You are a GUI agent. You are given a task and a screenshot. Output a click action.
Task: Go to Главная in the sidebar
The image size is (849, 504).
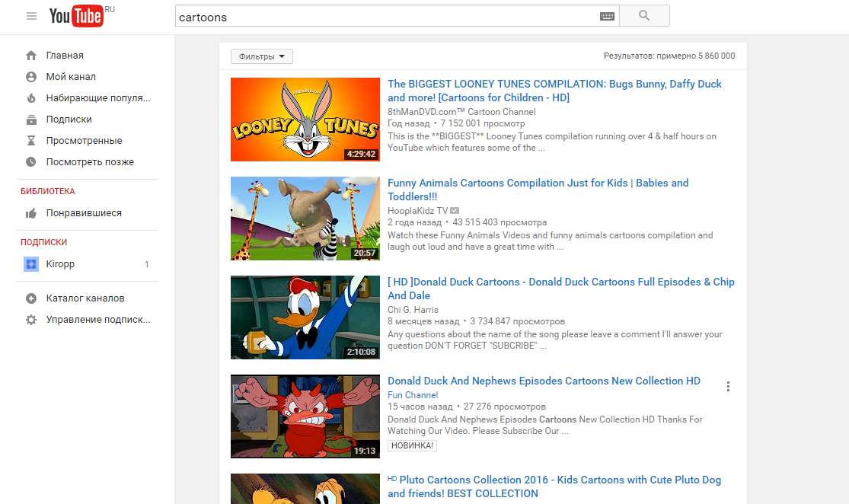point(65,56)
